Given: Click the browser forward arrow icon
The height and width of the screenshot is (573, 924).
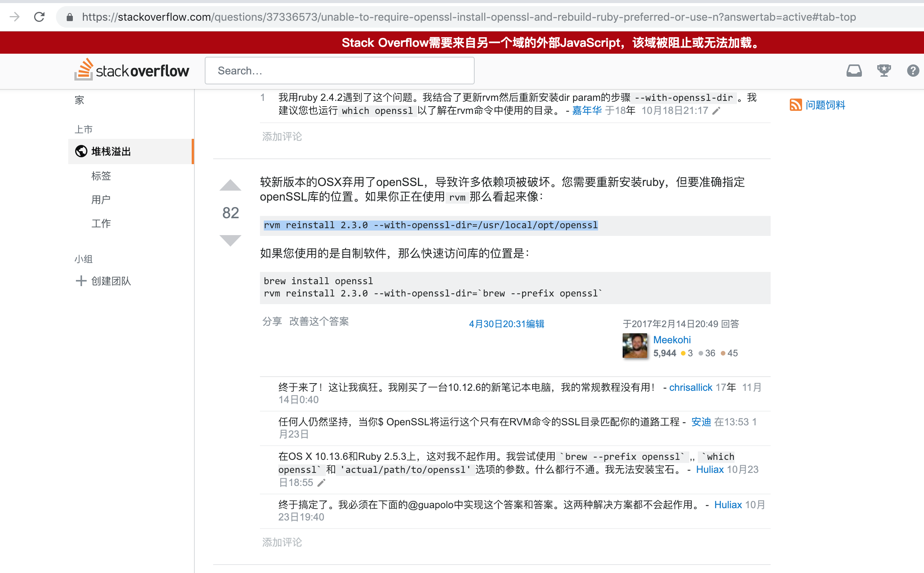Looking at the screenshot, I should click(x=15, y=17).
